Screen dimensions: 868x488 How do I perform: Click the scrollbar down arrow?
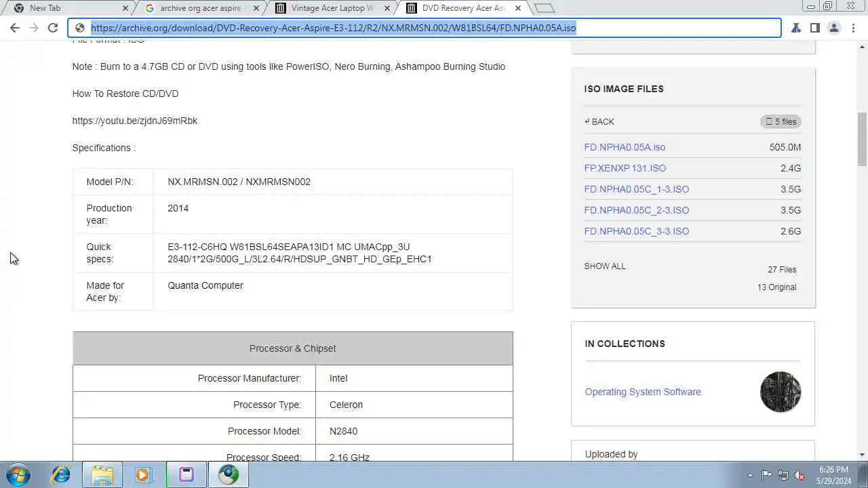pyautogui.click(x=862, y=455)
